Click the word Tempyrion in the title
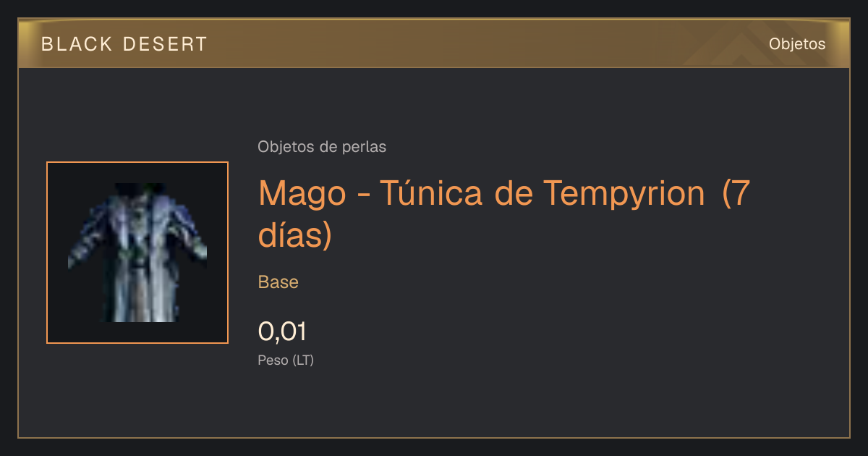Image resolution: width=868 pixels, height=456 pixels. point(624,193)
